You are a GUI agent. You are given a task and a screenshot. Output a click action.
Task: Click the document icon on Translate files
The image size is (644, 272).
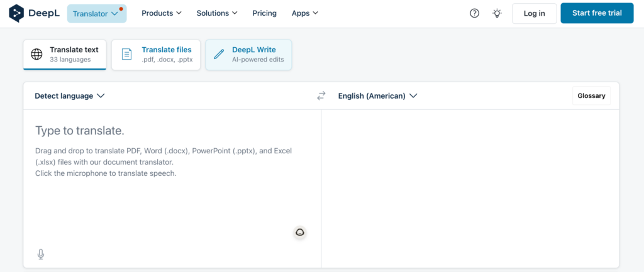coord(126,55)
